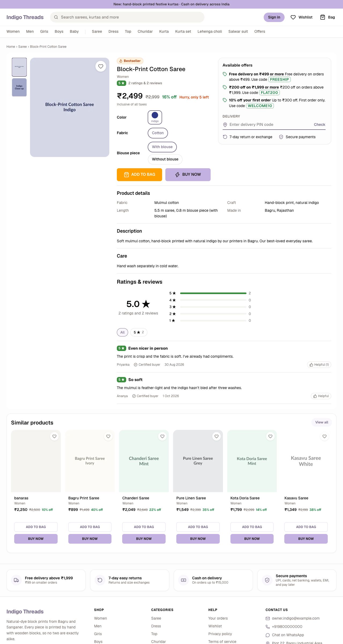Image resolution: width=343 pixels, height=644 pixels.
Task: Mark Ananya's review as Helpful
Action: click(x=321, y=396)
